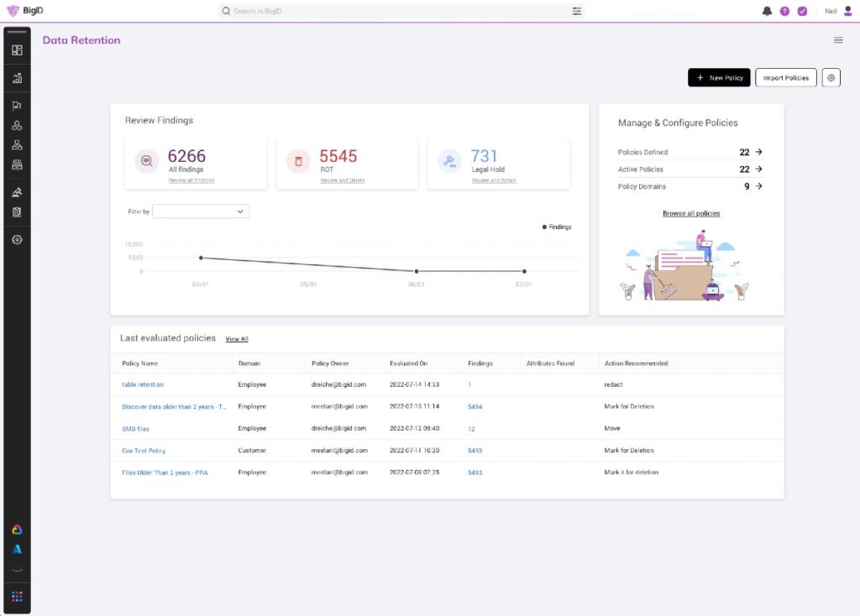Click the New Policy button
860x616 pixels.
tap(719, 78)
